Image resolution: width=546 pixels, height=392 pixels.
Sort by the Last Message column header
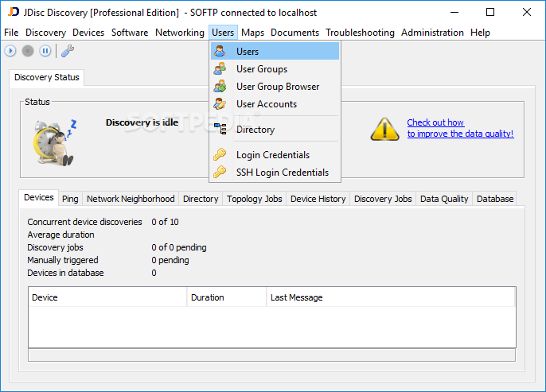391,297
